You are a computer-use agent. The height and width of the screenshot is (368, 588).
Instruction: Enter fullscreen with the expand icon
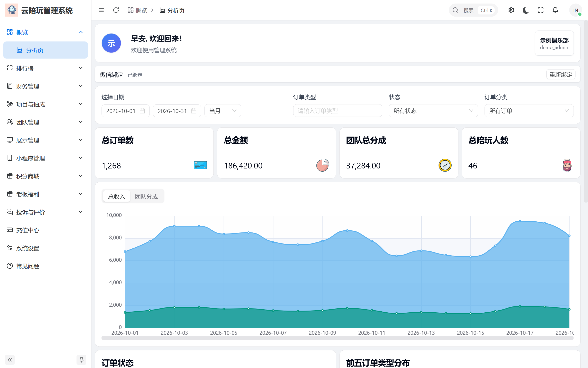541,10
